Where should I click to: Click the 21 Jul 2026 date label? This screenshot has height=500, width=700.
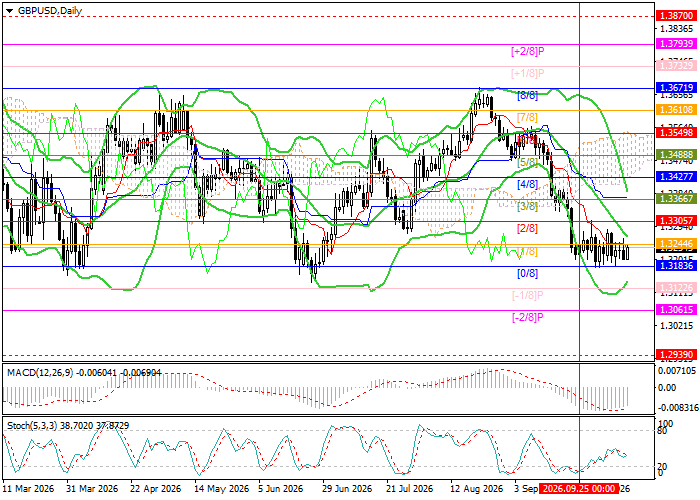click(410, 489)
